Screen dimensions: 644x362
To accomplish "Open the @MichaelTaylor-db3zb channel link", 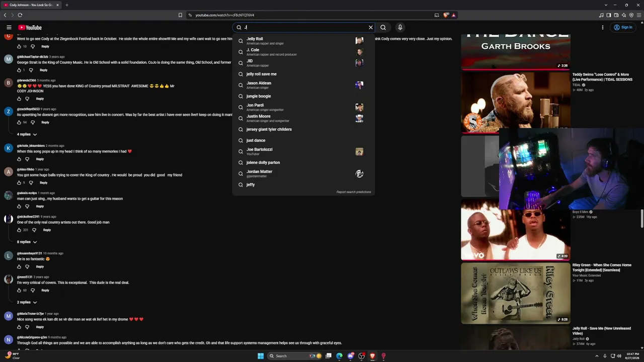I will coord(33,57).
